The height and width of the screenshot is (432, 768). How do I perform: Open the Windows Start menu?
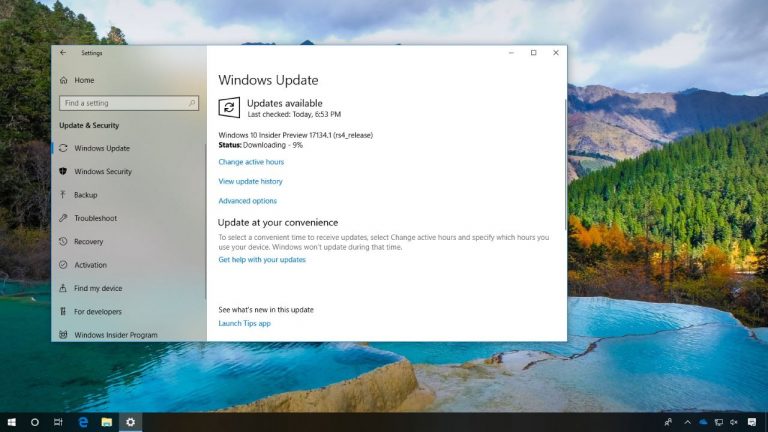click(x=12, y=422)
